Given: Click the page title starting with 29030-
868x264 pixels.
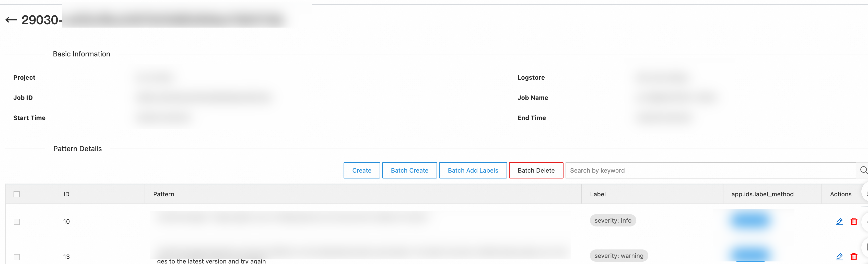Looking at the screenshot, I should coord(42,20).
